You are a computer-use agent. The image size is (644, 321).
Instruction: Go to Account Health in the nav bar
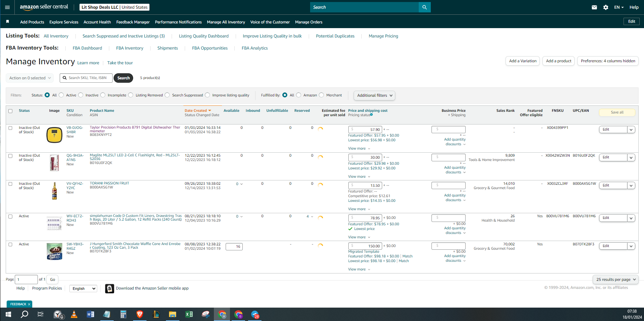coord(97,22)
